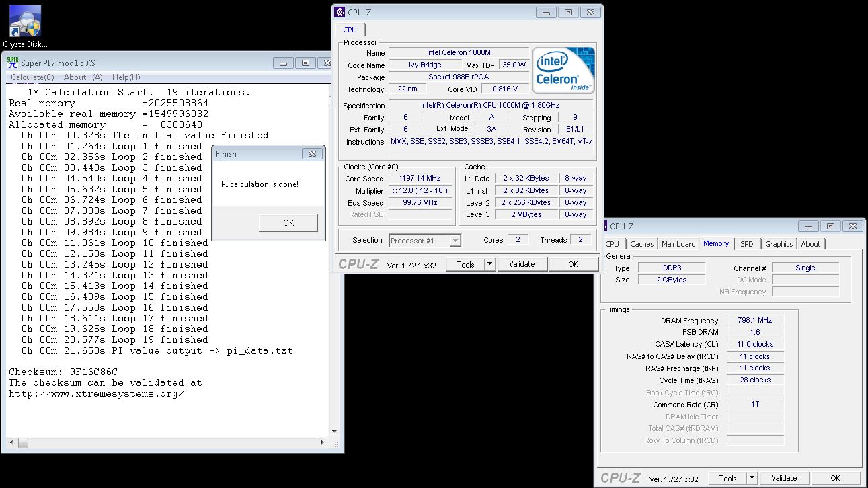Click the Code Name Ivy Bridge field
Viewport: 868px width, 488px height.
[x=425, y=65]
